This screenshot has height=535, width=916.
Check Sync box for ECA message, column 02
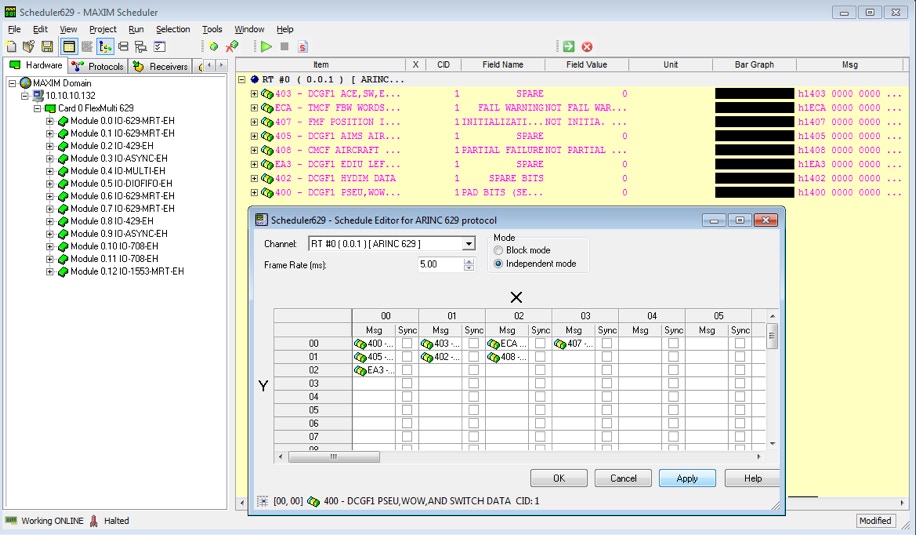coord(540,343)
